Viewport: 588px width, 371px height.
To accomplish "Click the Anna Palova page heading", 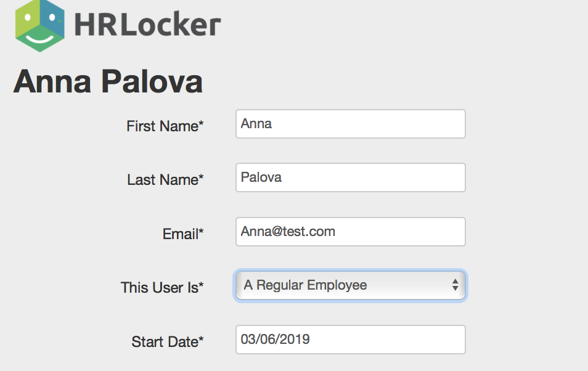I will tap(108, 82).
